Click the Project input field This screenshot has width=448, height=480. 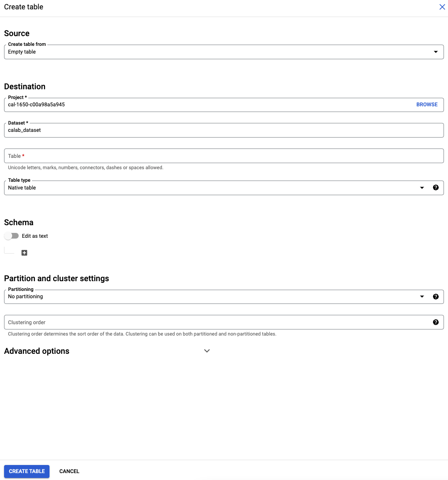203,105
